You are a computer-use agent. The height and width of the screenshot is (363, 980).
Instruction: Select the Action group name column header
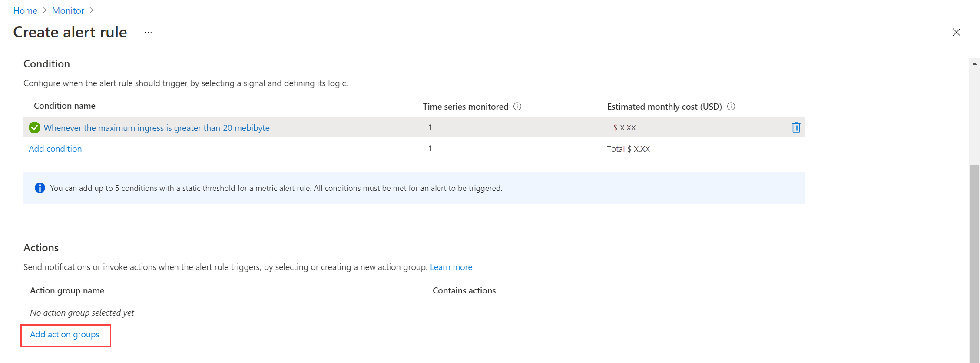pyautogui.click(x=67, y=290)
